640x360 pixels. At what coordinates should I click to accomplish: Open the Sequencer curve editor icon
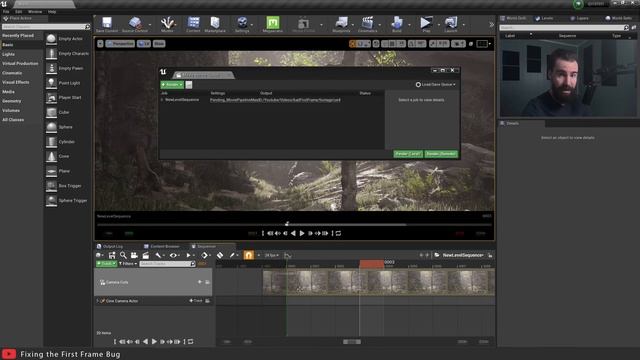287,255
